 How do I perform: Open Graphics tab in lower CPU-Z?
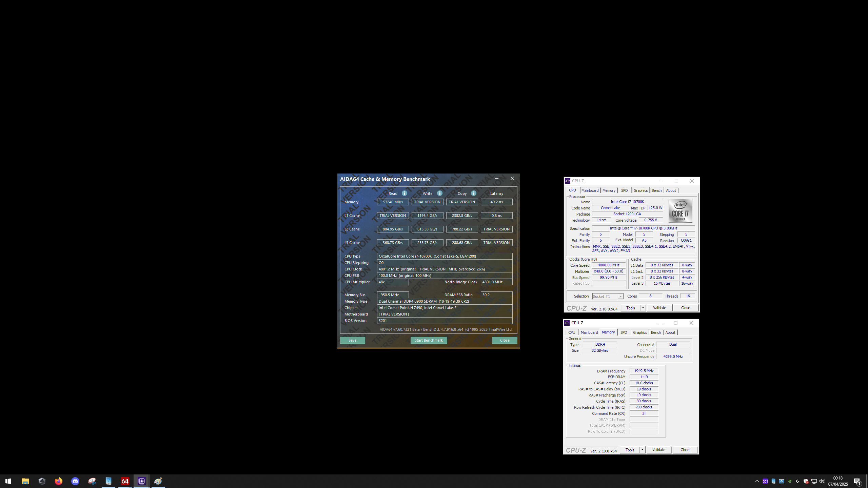click(640, 332)
